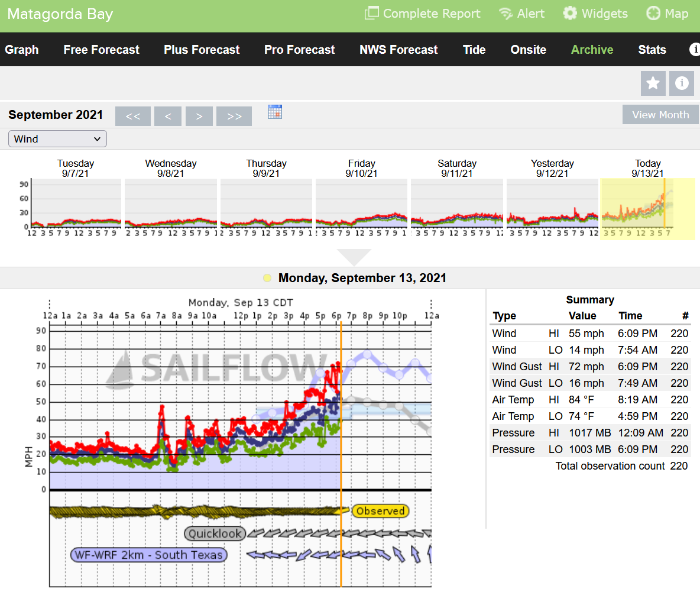Image resolution: width=700 pixels, height=592 pixels.
Task: Go to the NWS Forecast tab
Action: (x=398, y=50)
